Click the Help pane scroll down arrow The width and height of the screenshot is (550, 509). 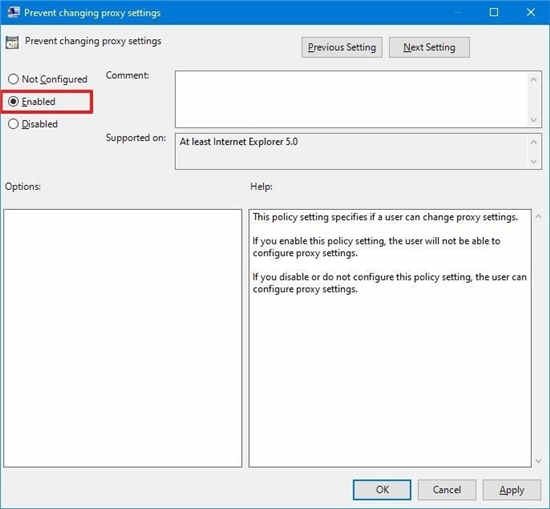pos(538,461)
